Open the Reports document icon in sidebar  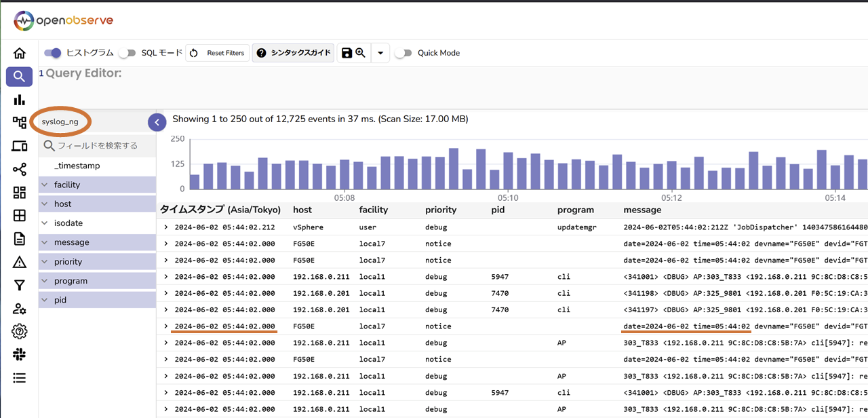coord(19,239)
